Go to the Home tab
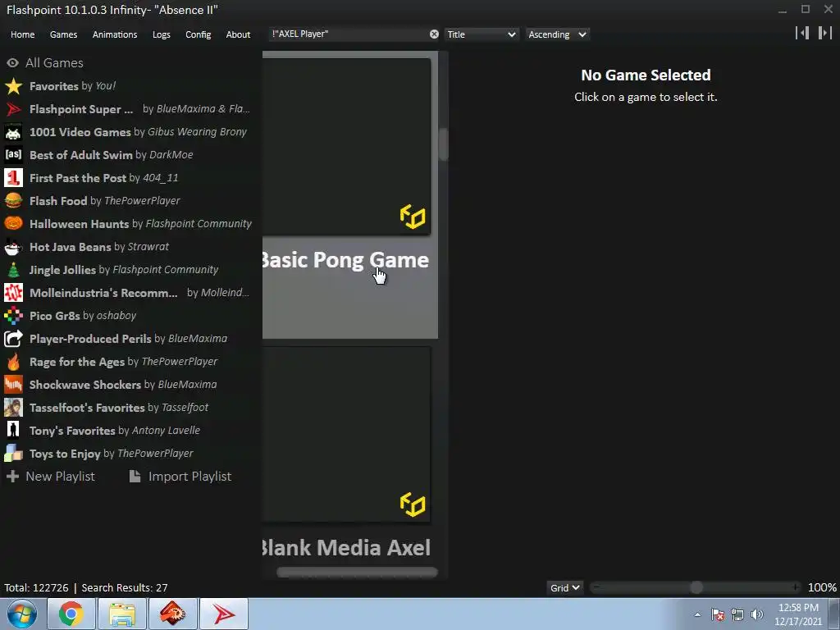840x630 pixels. point(22,34)
